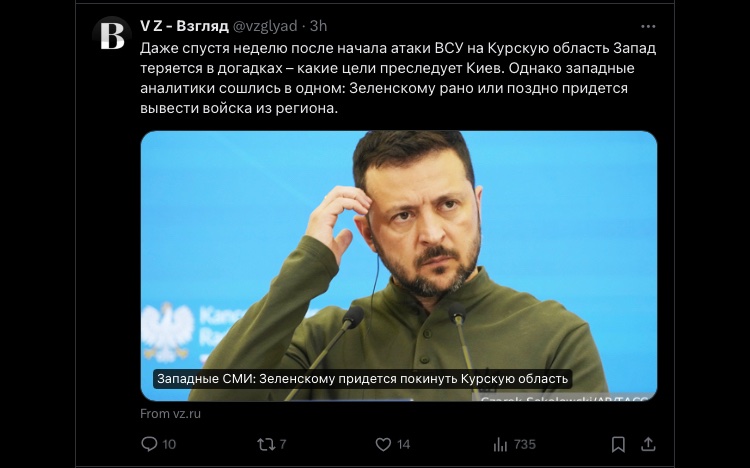The image size is (750, 468).
Task: Bookmark this Взгляд post
Action: tap(618, 445)
